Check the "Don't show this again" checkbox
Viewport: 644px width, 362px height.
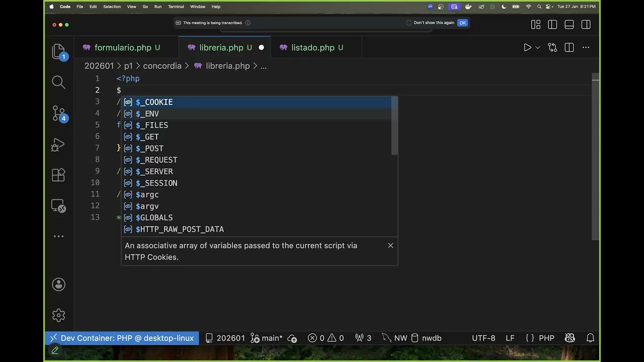[409, 23]
